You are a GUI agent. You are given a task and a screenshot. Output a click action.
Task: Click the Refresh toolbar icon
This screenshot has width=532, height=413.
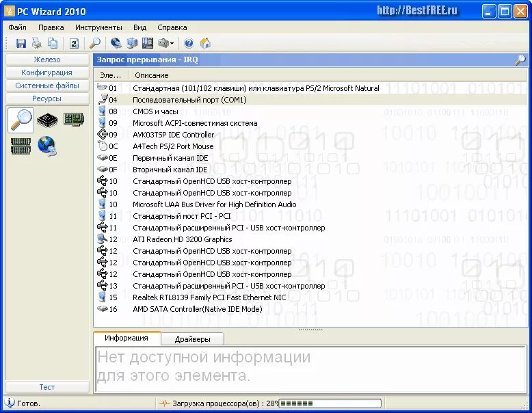coord(74,43)
